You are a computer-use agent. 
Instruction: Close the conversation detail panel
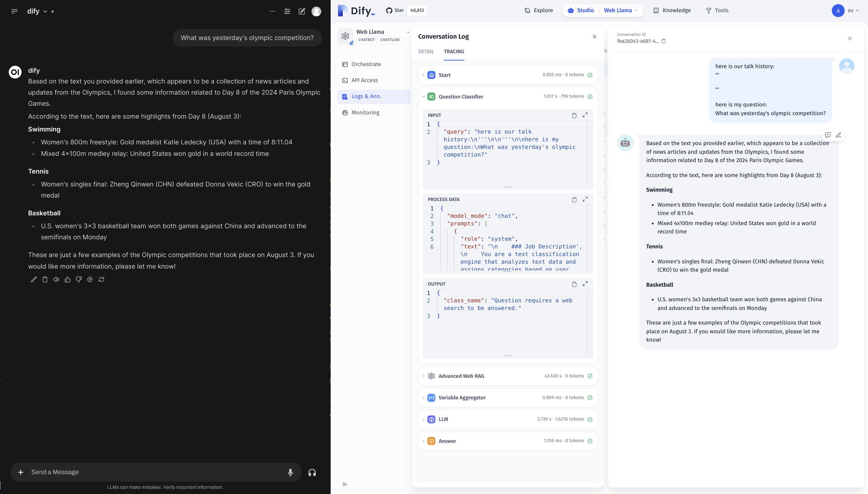coord(850,38)
